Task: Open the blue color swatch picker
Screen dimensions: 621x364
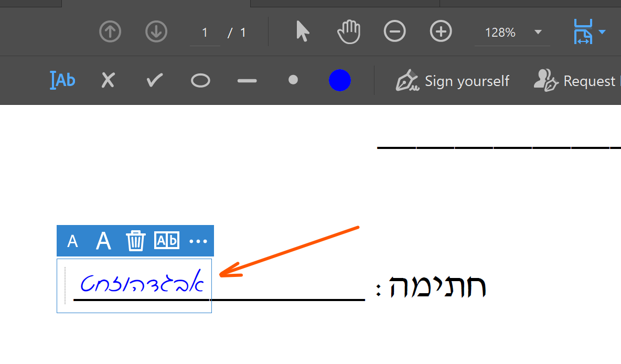Action: (340, 80)
